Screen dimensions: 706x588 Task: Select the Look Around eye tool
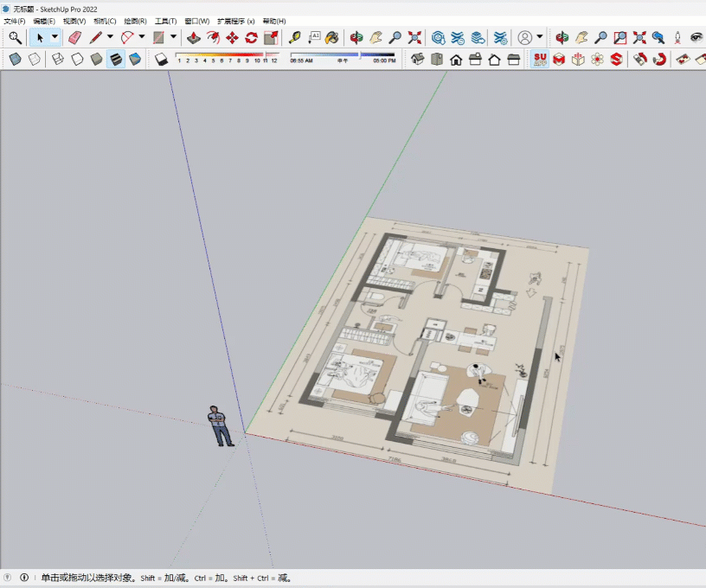pyautogui.click(x=696, y=38)
